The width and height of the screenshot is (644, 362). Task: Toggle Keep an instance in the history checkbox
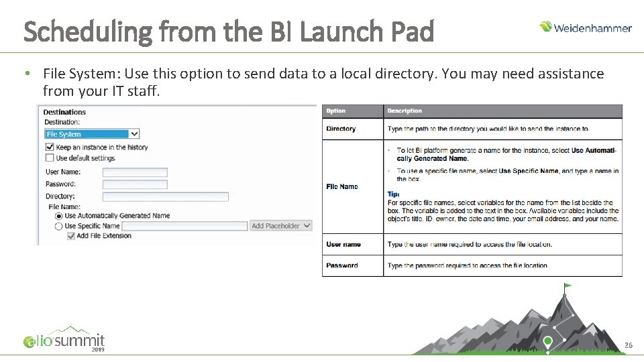(x=50, y=147)
